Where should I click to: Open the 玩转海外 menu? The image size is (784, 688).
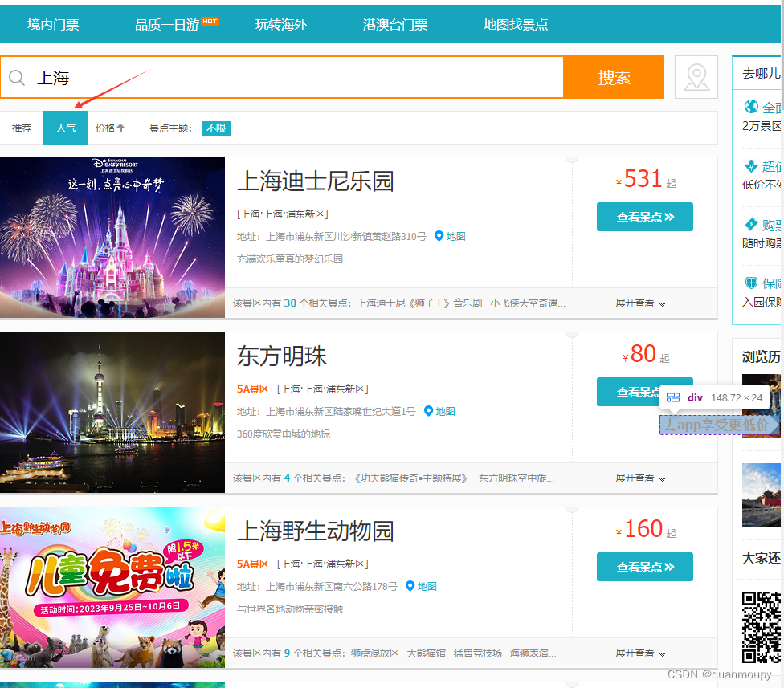tap(281, 24)
